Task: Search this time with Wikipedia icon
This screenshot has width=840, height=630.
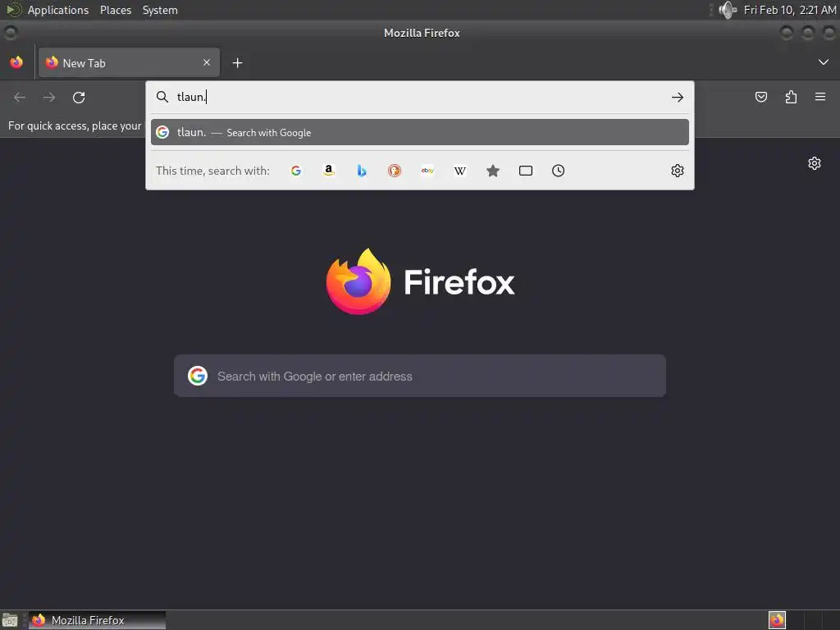Action: (460, 171)
